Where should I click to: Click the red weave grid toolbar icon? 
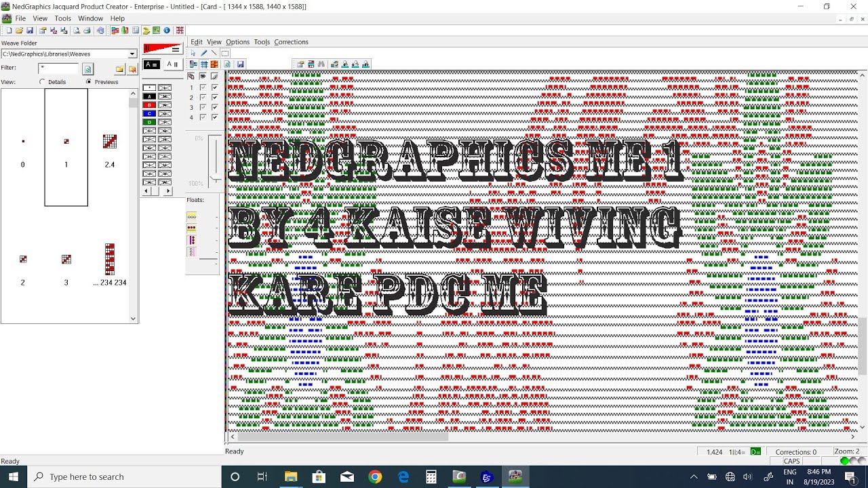(x=180, y=30)
